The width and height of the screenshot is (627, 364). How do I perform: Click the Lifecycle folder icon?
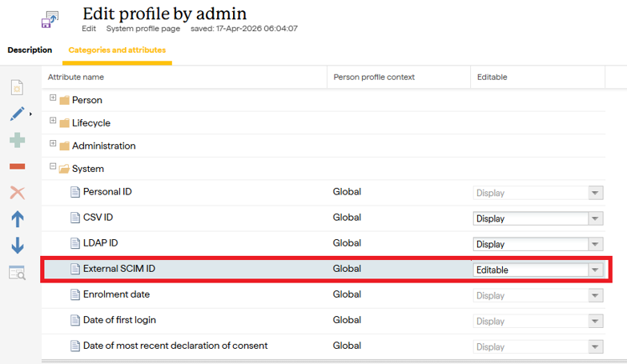[64, 122]
